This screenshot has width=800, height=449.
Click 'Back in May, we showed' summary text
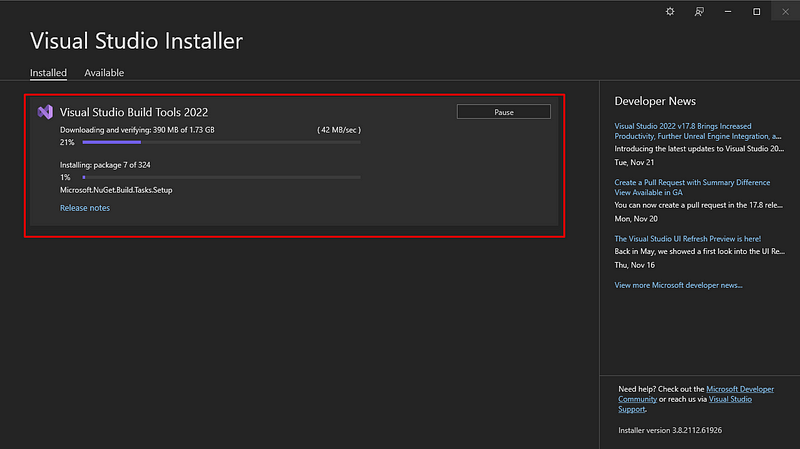click(699, 252)
